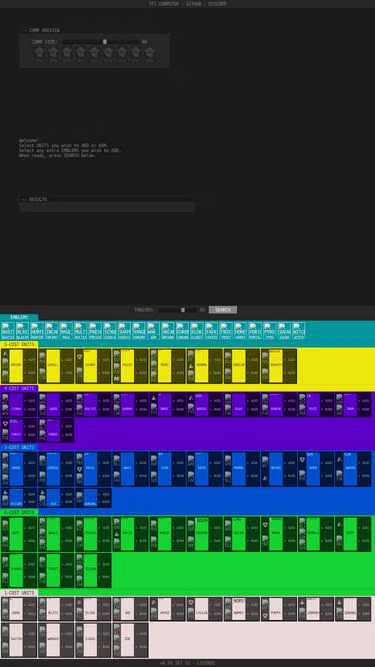Toggle ADD on the Soraka unit card
This screenshot has height=667, width=375.
pyautogui.click(x=365, y=604)
